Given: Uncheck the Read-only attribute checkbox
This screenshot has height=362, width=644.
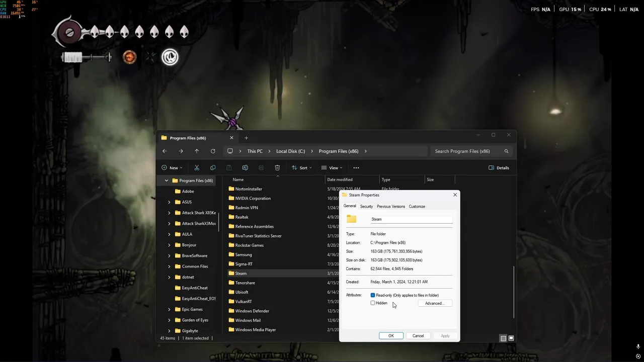Looking at the screenshot, I should tap(373, 295).
